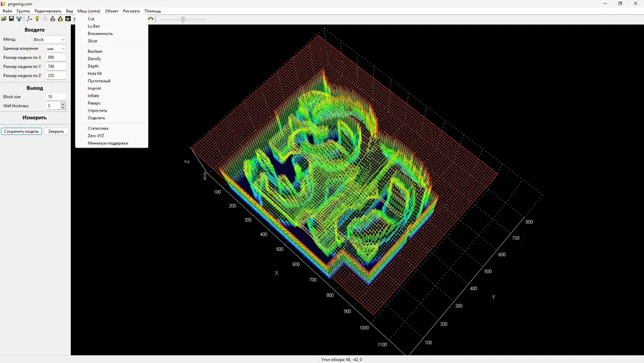The height and width of the screenshot is (363, 644).
Task: Click the Сохранить модель button
Action: click(21, 131)
